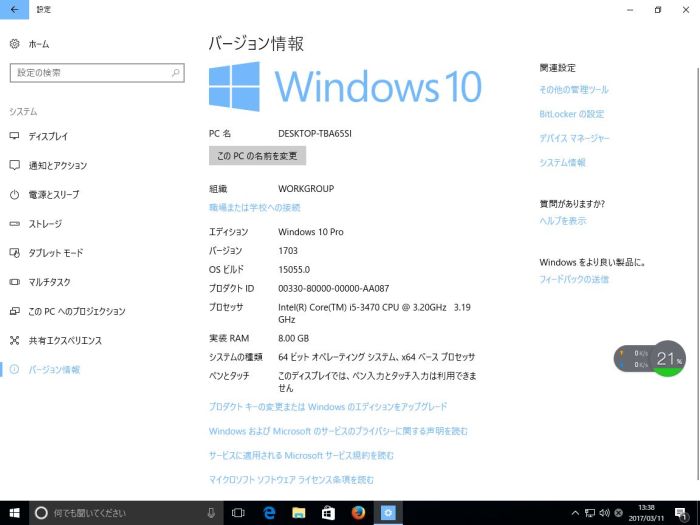This screenshot has height=525, width=700.
Task: Open Microsoft Edge from the taskbar
Action: pos(269,513)
